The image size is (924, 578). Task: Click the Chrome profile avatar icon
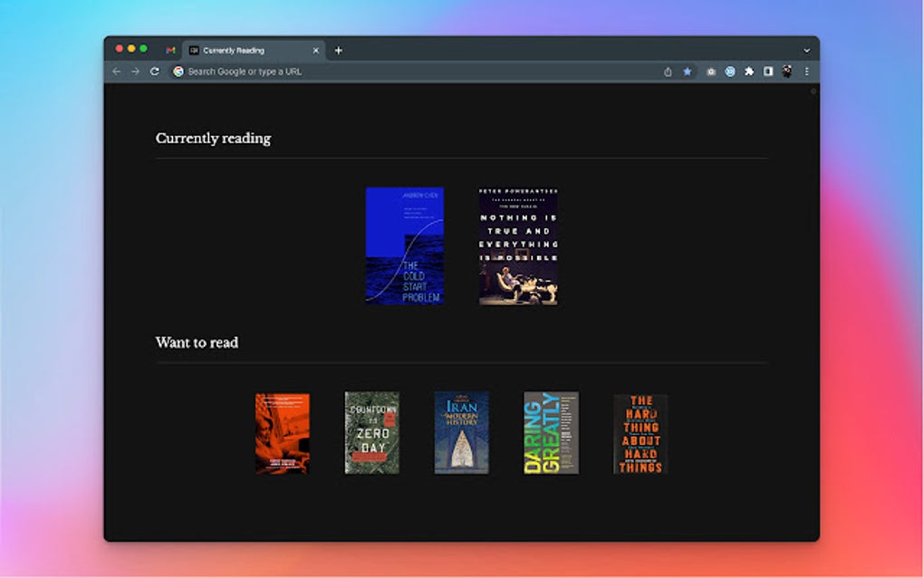[x=786, y=71]
